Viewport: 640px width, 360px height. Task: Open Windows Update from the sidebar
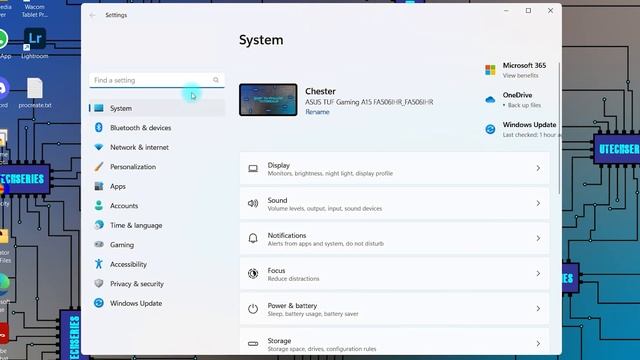pos(157,303)
